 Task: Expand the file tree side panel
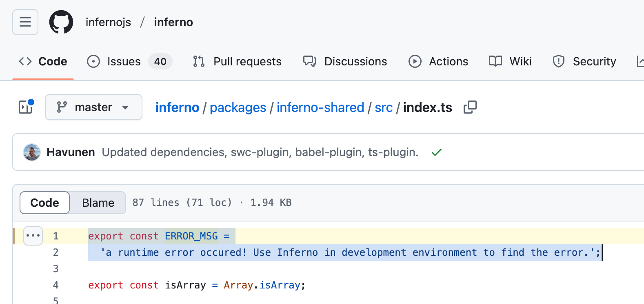[x=26, y=107]
